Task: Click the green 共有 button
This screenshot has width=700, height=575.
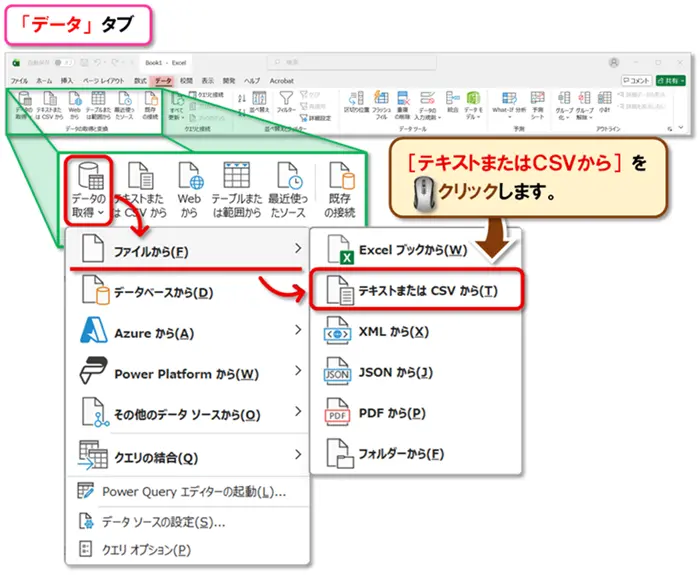Action: pyautogui.click(x=671, y=81)
